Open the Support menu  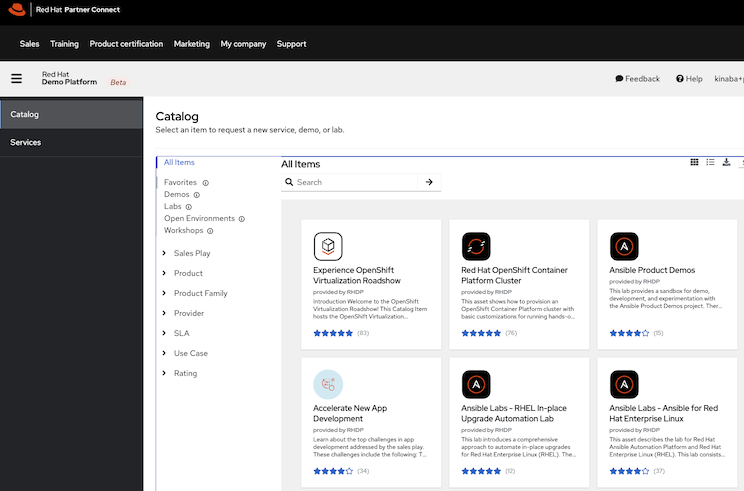click(291, 44)
